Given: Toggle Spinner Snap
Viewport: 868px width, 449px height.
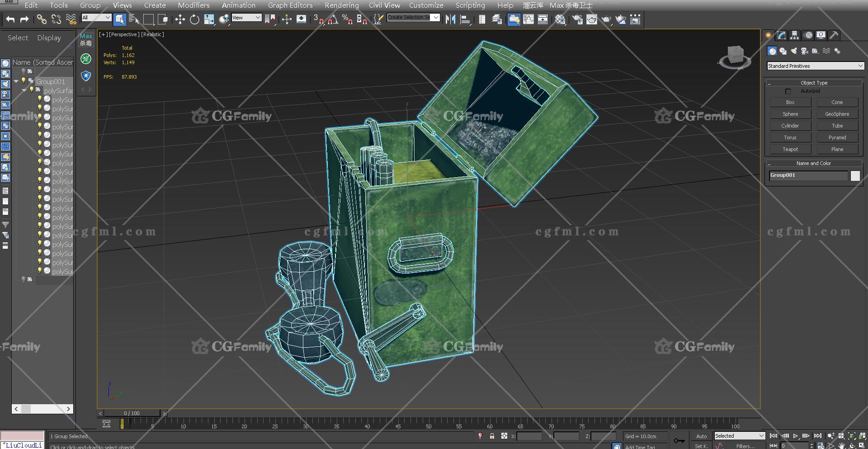Looking at the screenshot, I should [362, 19].
